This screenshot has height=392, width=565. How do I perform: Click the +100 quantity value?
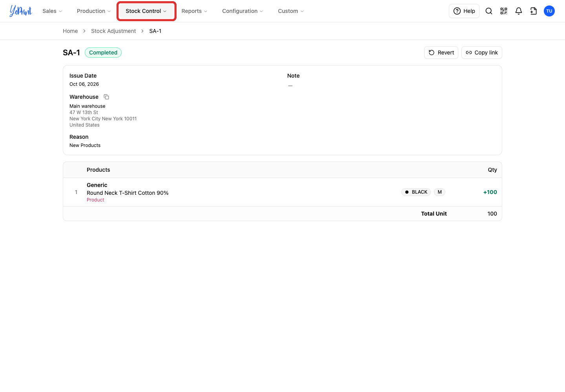tap(490, 192)
